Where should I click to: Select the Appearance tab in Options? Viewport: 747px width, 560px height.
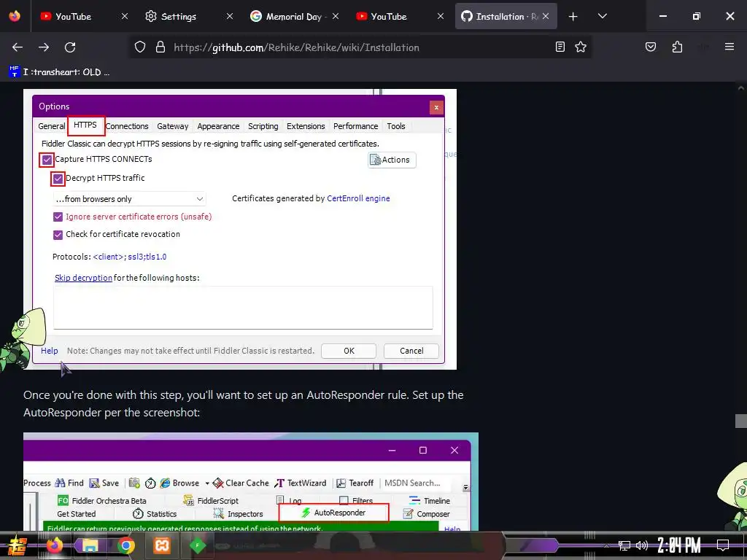click(218, 126)
